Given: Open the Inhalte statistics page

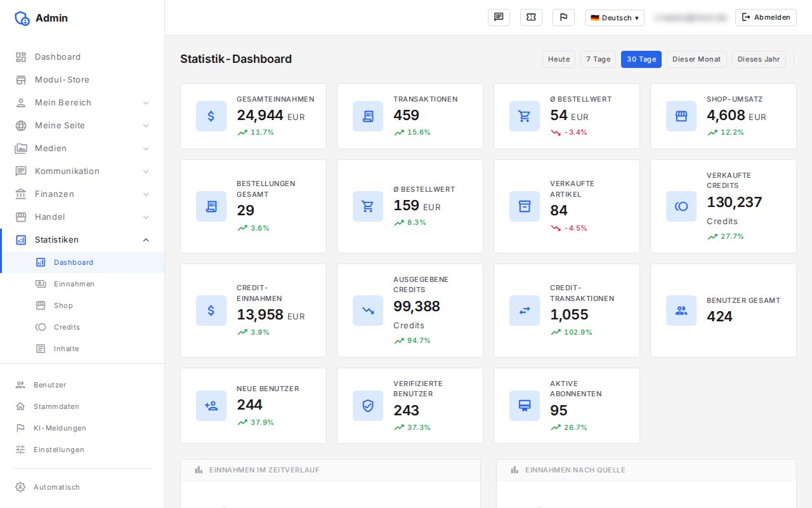Looking at the screenshot, I should [x=82, y=349].
